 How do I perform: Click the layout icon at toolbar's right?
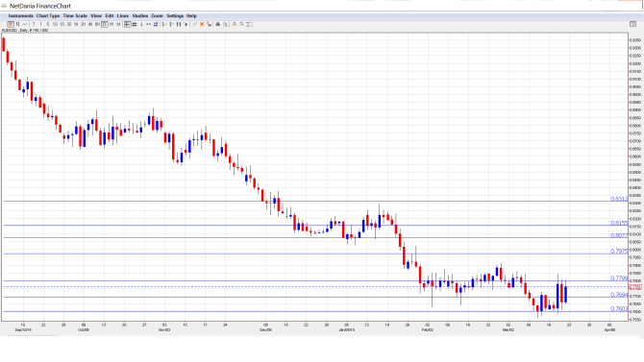(x=632, y=24)
